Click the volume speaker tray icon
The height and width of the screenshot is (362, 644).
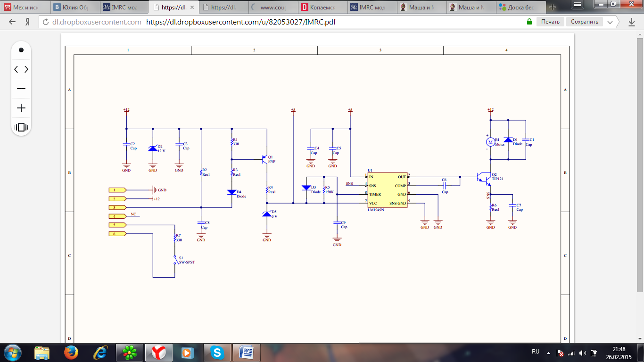click(583, 353)
